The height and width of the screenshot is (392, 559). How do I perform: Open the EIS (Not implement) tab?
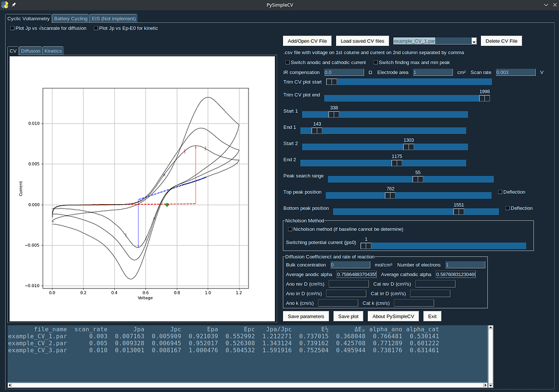(113, 19)
